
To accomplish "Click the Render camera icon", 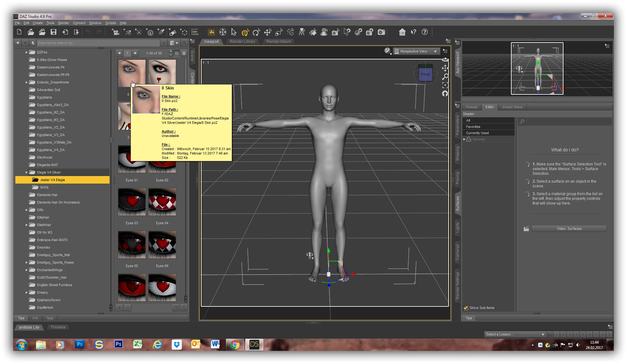I will (381, 32).
